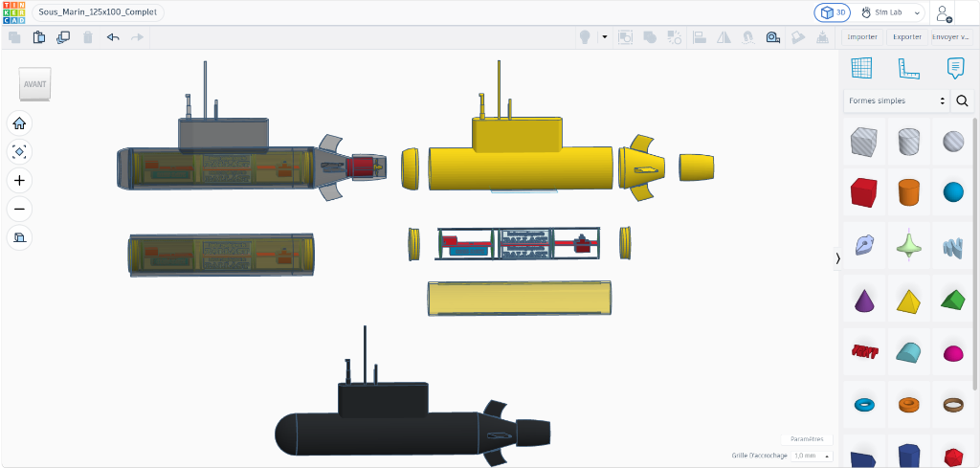This screenshot has height=468, width=980.
Task: Toggle orthographic perspective view icon
Action: click(19, 237)
